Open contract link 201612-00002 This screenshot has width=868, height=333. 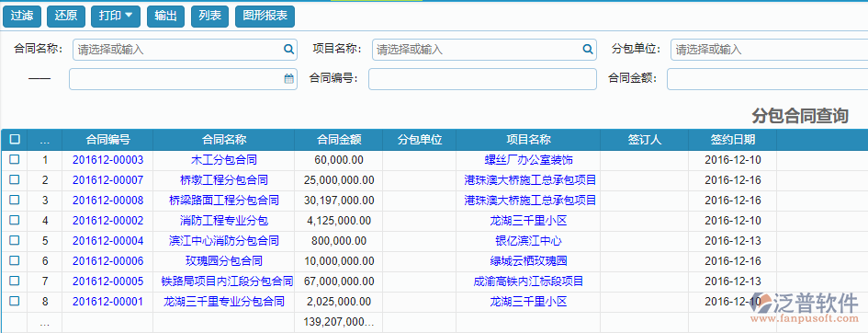point(108,221)
